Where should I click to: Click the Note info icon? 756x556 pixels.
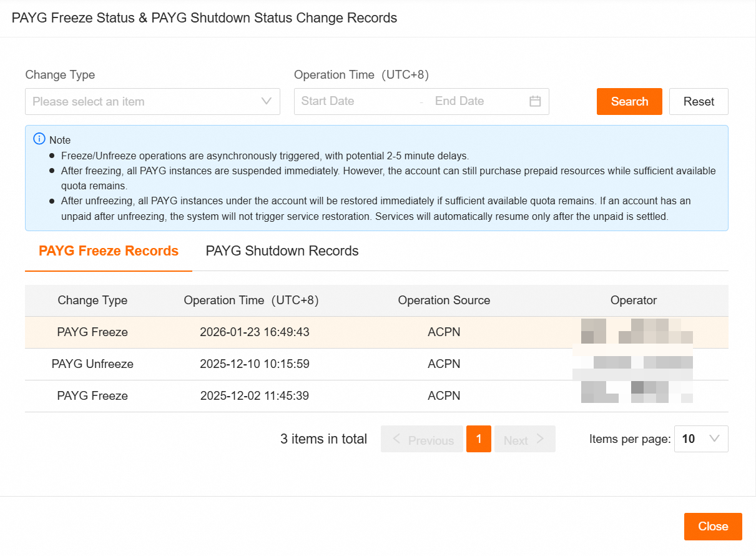click(x=39, y=139)
